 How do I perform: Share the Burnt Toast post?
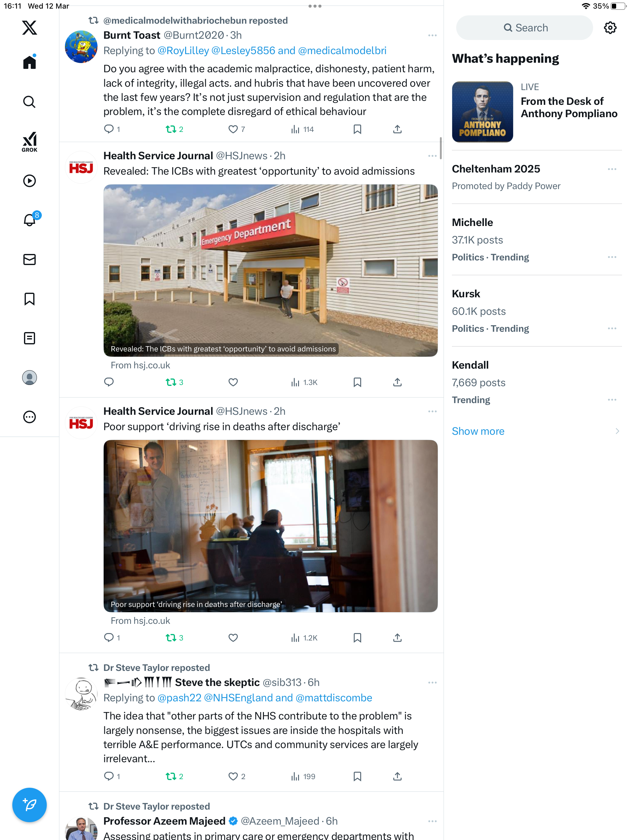point(397,129)
